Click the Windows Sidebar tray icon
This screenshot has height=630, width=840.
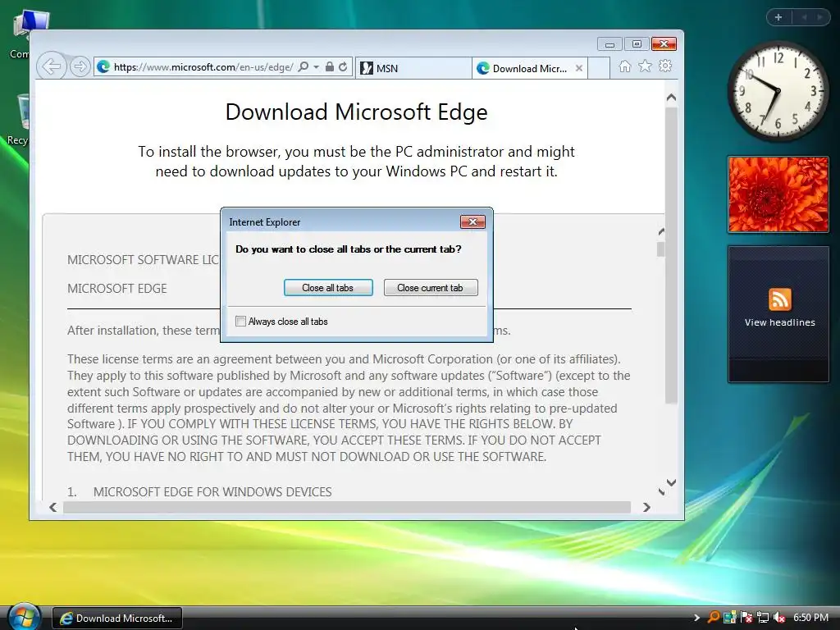pyautogui.click(x=729, y=618)
